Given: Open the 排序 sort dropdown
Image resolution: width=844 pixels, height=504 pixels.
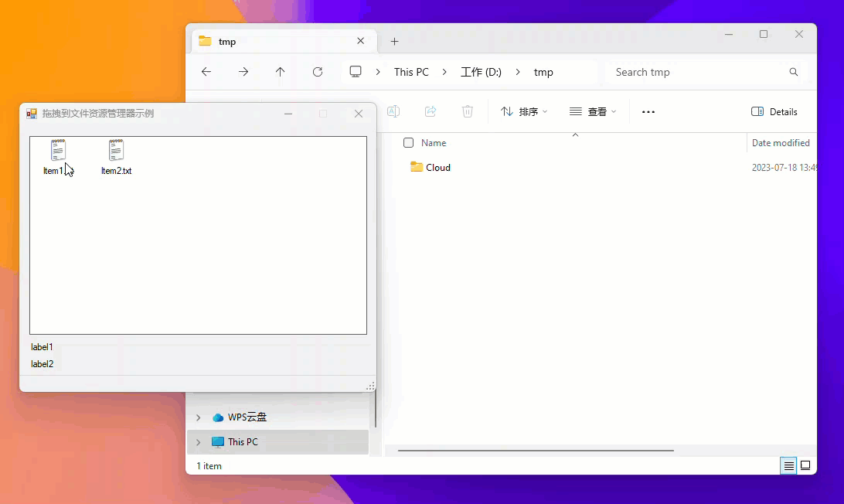Looking at the screenshot, I should [524, 111].
